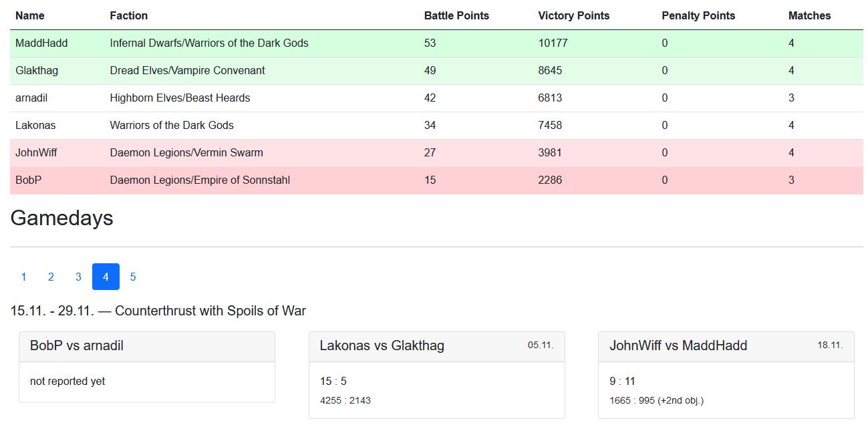This screenshot has height=425, width=868.
Task: Click the Faction column header
Action: (x=129, y=15)
